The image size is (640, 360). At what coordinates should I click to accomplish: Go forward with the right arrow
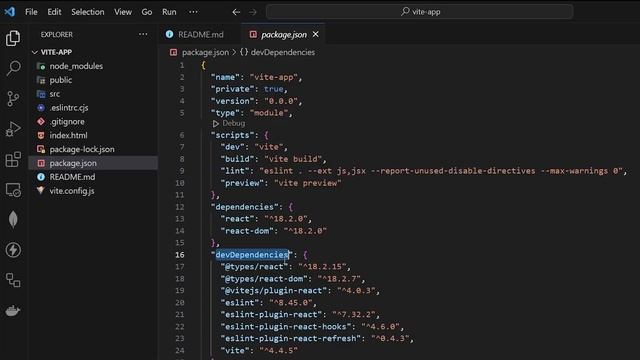[x=253, y=12]
